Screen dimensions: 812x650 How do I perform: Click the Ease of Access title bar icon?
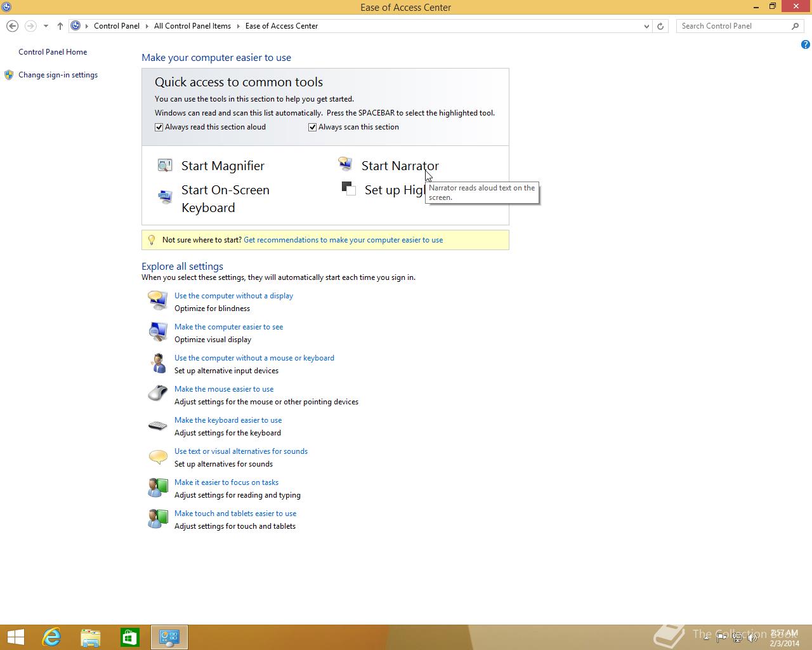(x=6, y=7)
